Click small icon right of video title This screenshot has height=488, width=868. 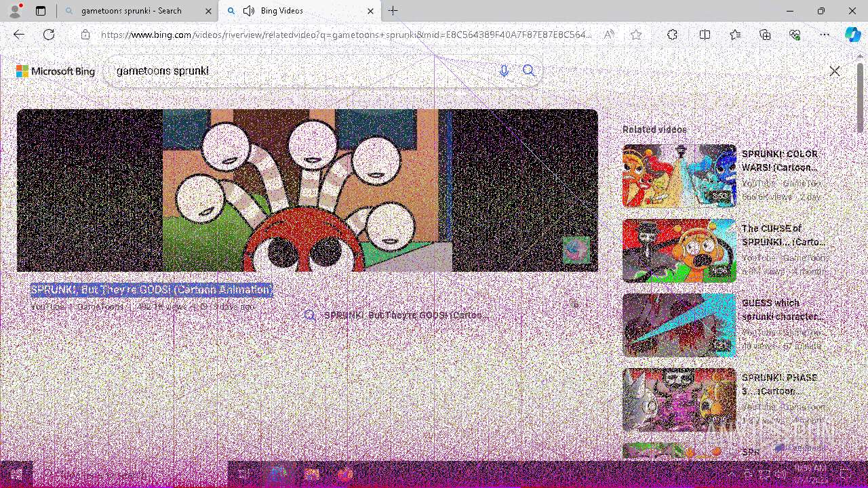[574, 304]
